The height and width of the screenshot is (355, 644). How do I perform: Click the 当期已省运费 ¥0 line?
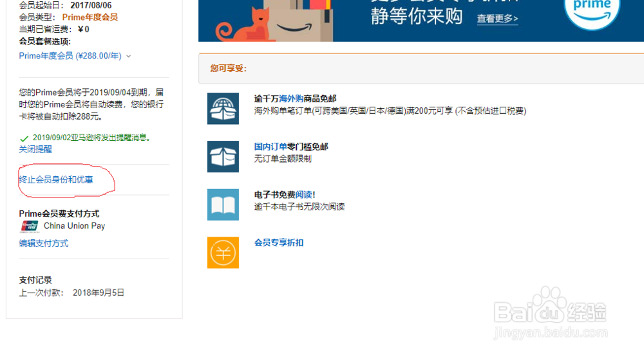point(54,29)
